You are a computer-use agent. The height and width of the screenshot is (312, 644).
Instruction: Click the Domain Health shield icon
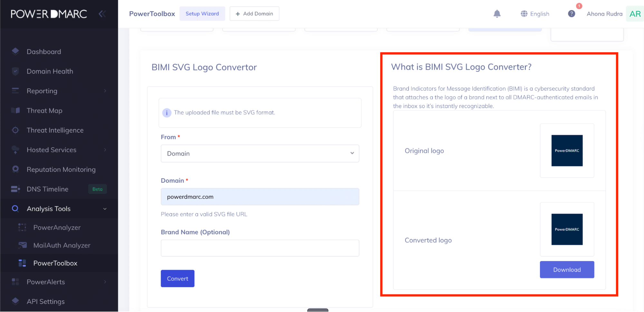[15, 71]
